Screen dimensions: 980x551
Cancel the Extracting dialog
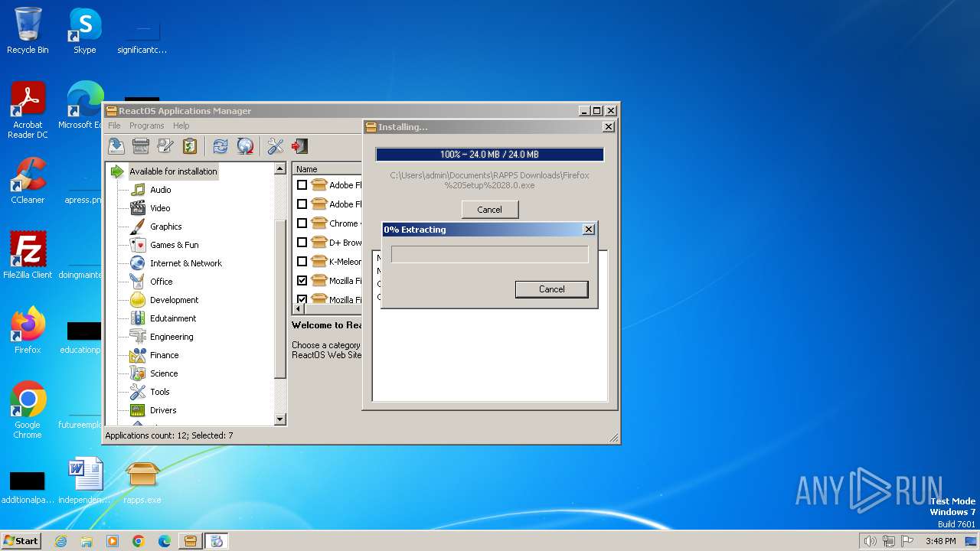point(551,289)
